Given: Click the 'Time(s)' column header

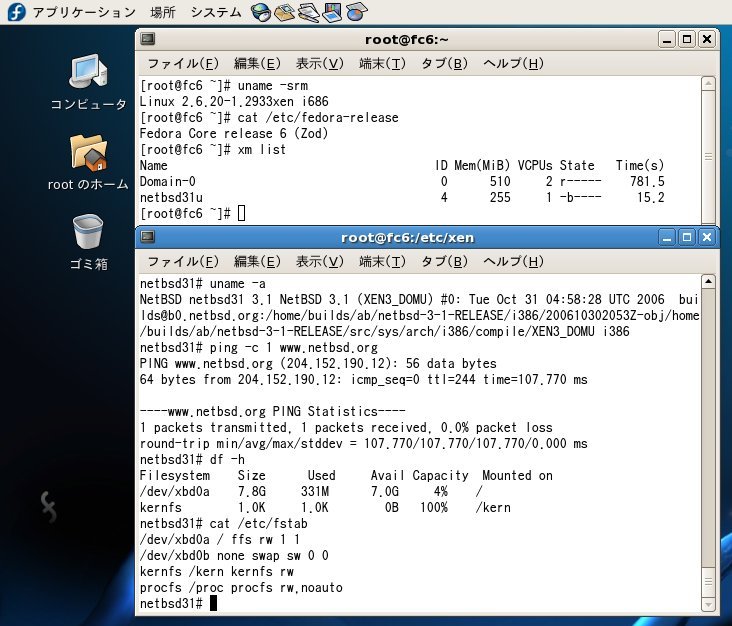Looking at the screenshot, I should click(x=640, y=165).
